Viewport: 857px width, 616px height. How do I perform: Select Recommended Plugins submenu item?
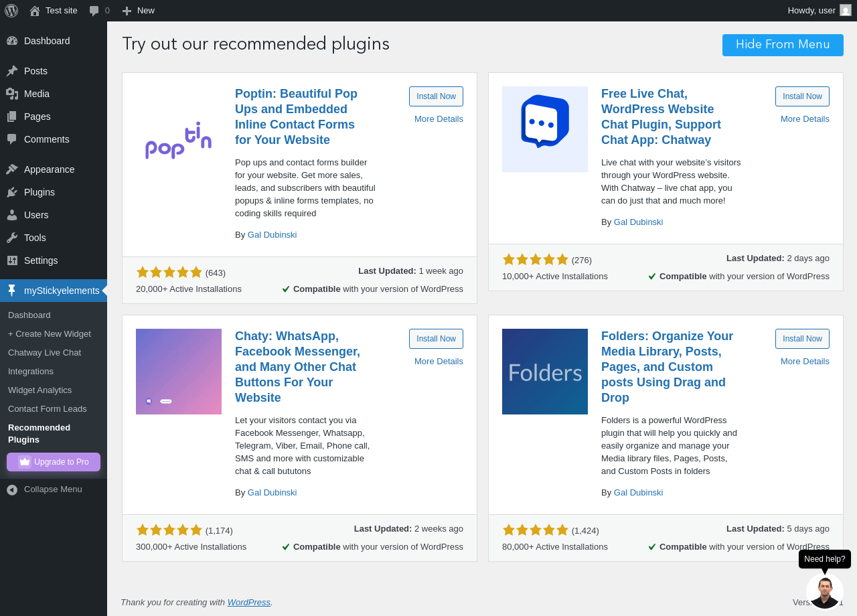(54, 434)
